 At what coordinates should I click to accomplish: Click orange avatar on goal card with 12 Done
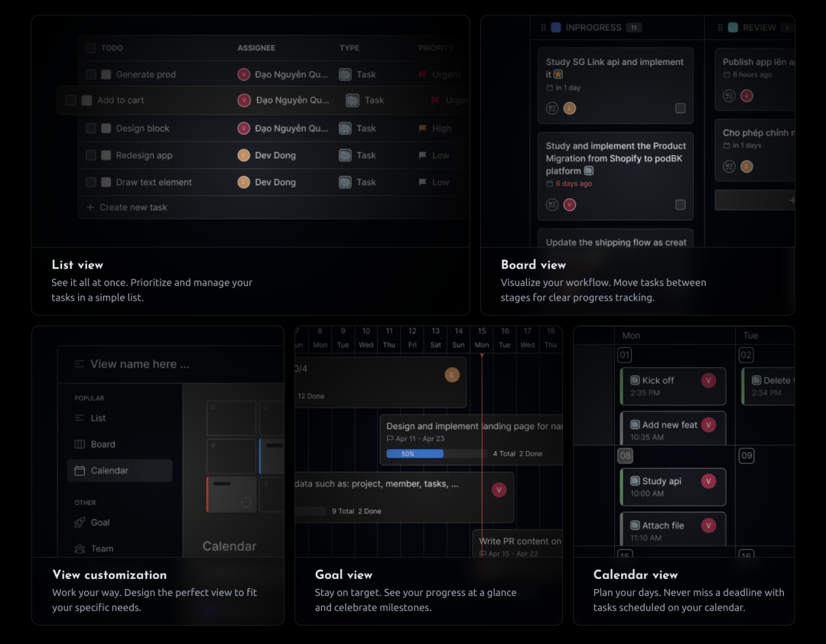[x=452, y=375]
